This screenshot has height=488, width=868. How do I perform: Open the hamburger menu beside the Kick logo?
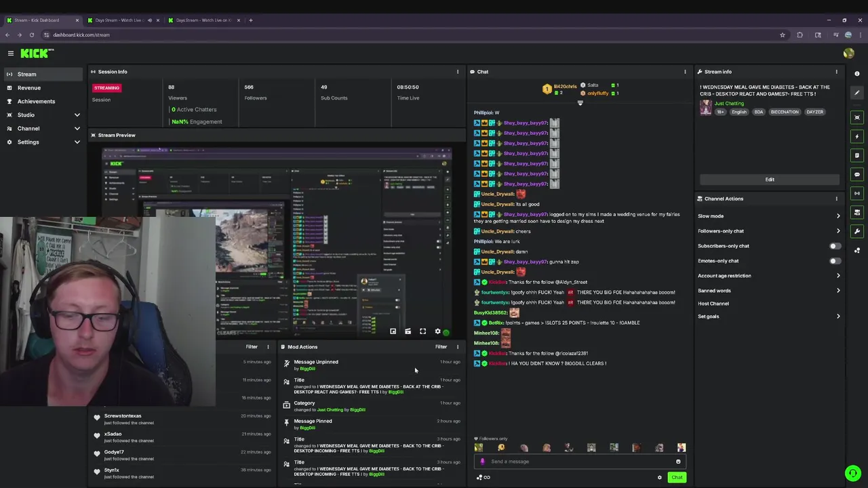point(11,53)
